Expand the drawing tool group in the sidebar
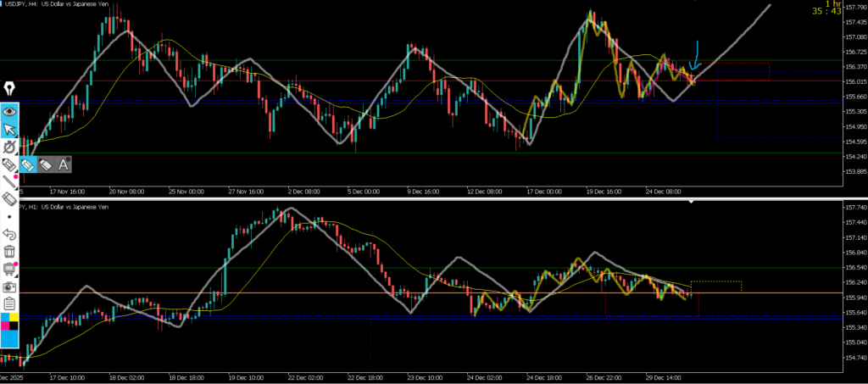 coord(10,164)
